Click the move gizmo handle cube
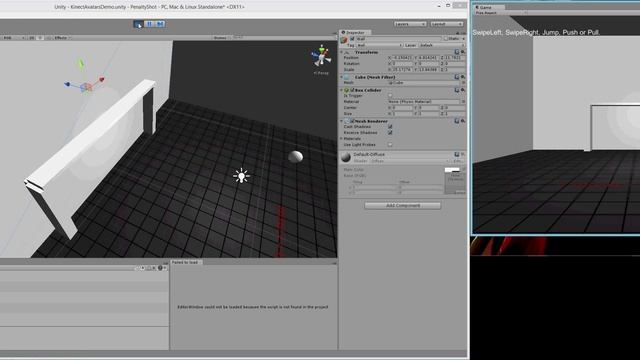The image size is (640, 360). [x=86, y=87]
